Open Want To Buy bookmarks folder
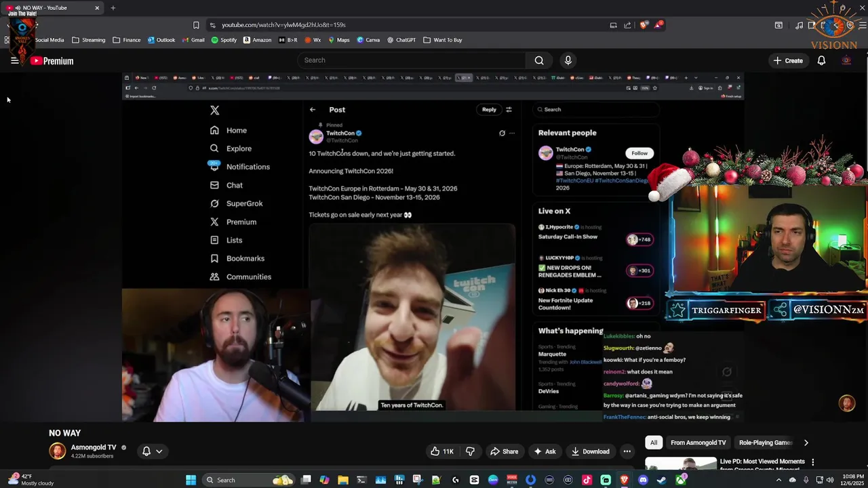868x488 pixels. point(442,40)
